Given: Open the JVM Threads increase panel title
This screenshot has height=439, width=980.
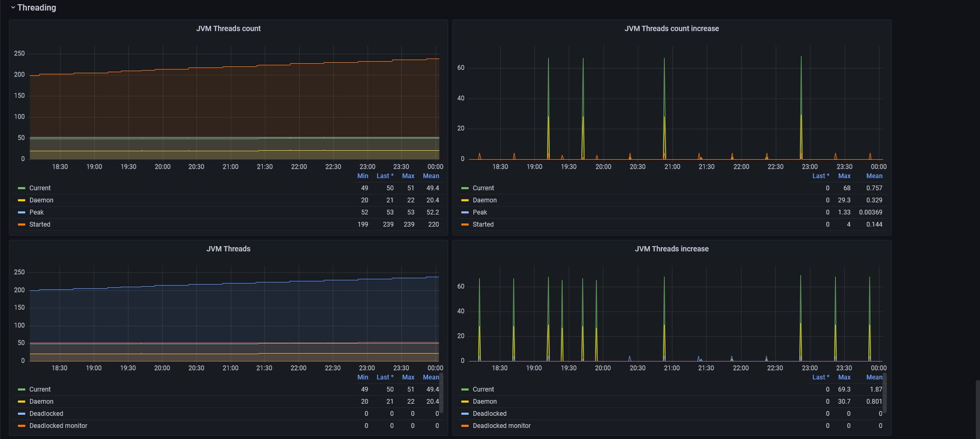Looking at the screenshot, I should coord(671,249).
